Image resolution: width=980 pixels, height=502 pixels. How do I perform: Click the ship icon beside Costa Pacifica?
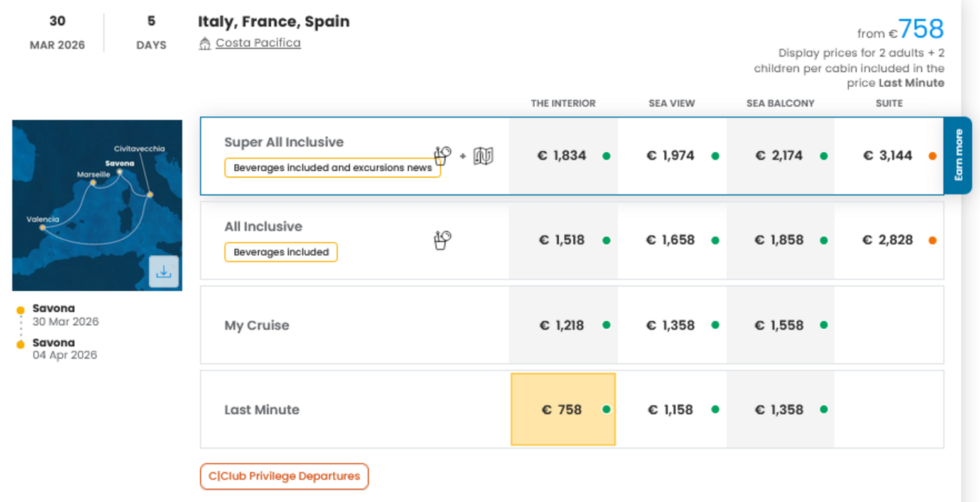point(205,43)
